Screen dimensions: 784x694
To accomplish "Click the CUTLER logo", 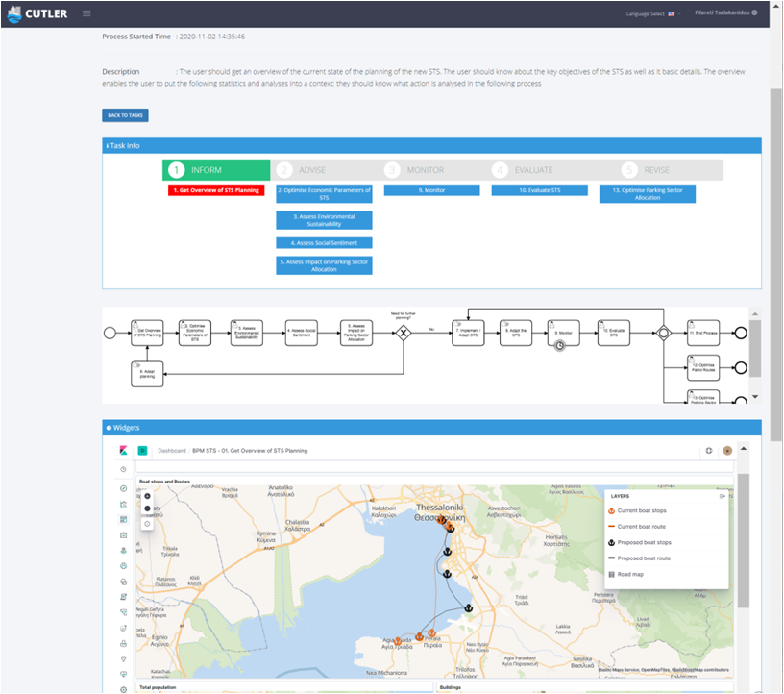I will pyautogui.click(x=37, y=13).
